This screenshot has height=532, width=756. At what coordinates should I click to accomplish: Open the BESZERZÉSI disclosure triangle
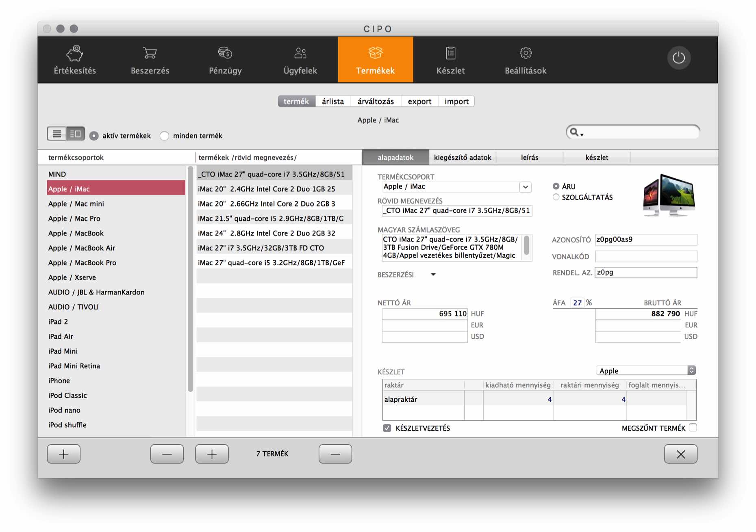[433, 275]
